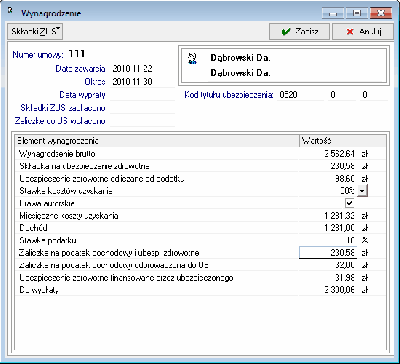This screenshot has height=364, width=400.
Task: Maximize the Wynagrodzenie window
Action: [x=356, y=13]
